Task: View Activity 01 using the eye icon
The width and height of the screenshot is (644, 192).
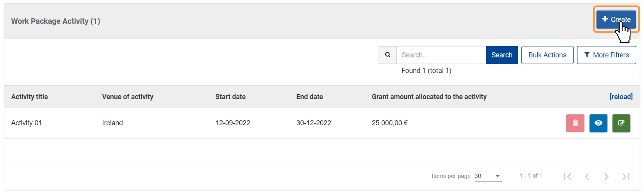Action: [x=598, y=123]
